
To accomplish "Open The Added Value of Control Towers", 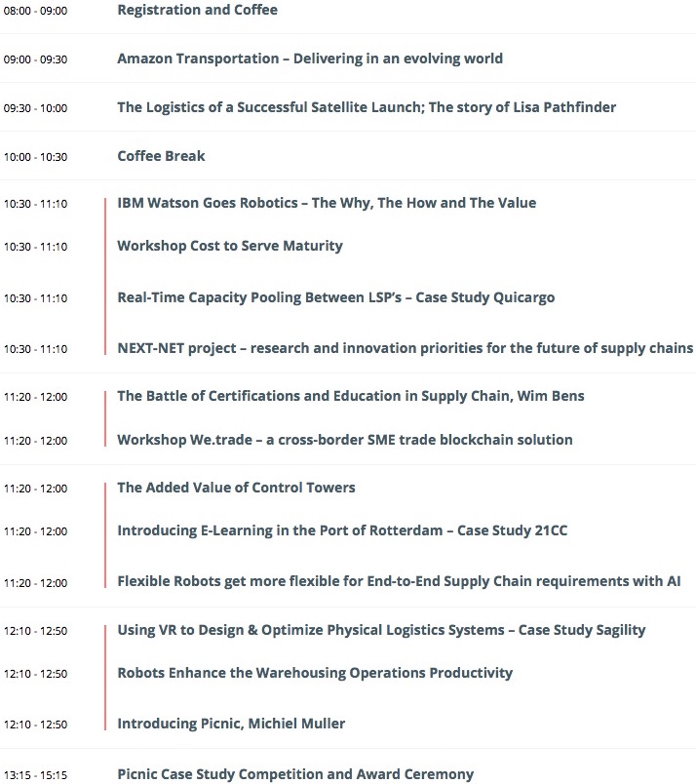I will coord(236,488).
